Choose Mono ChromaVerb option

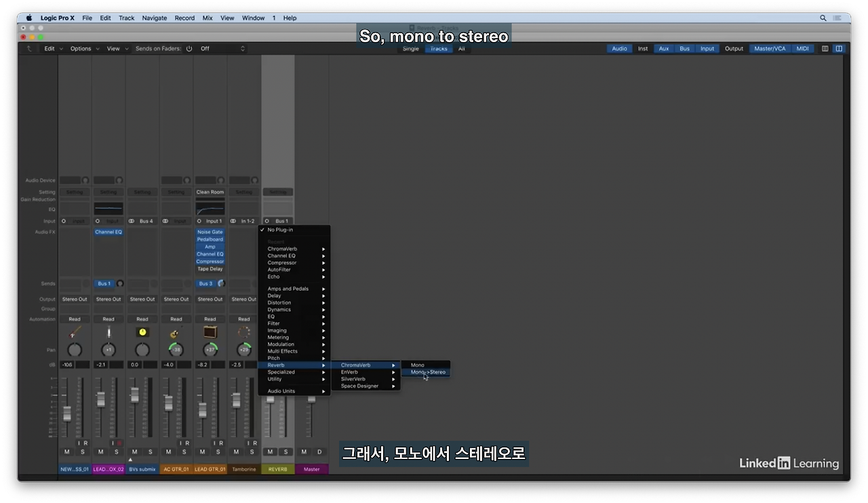[x=426, y=365]
